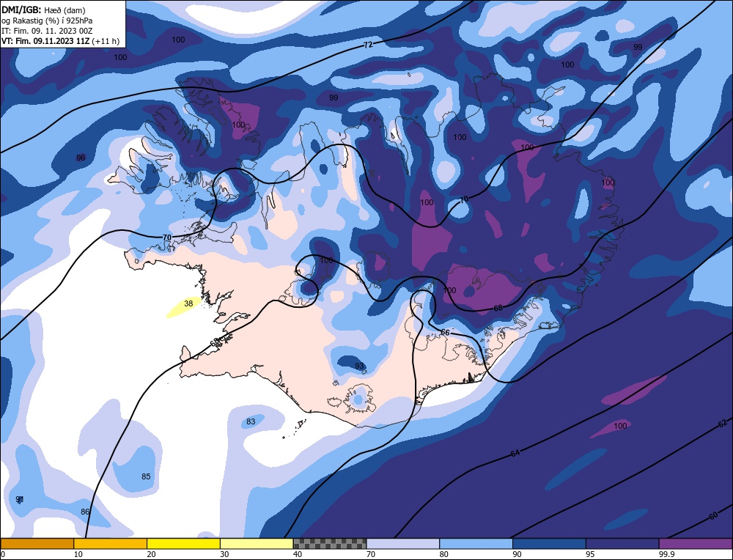Select the 85 humidity value offshore
Screen dimensions: 733x560
(x=146, y=476)
